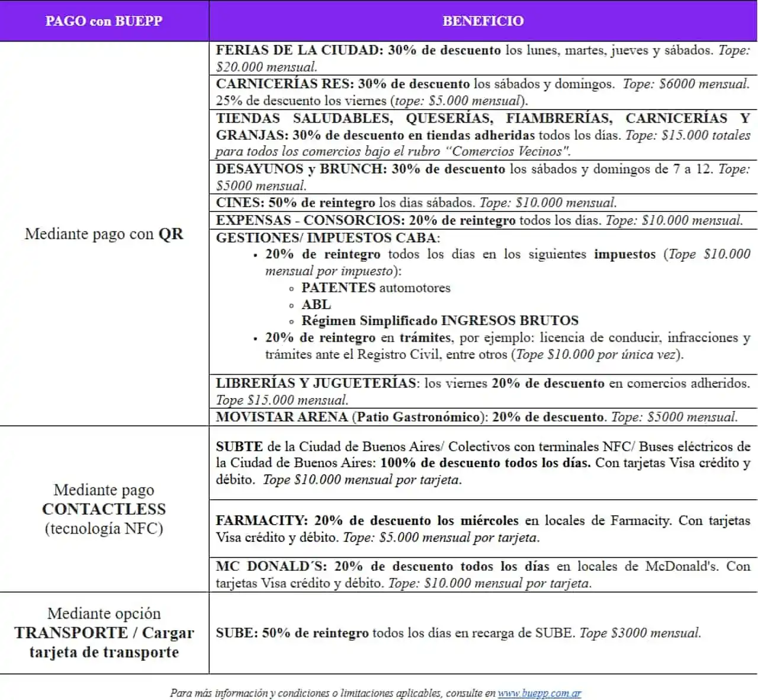Click the "20% de reintegro en trámites" bullet

(508, 346)
